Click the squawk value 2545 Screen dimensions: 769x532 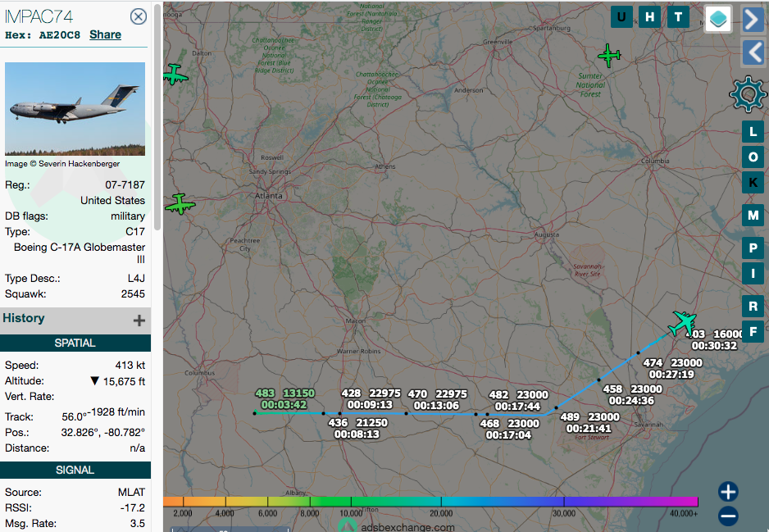point(133,293)
